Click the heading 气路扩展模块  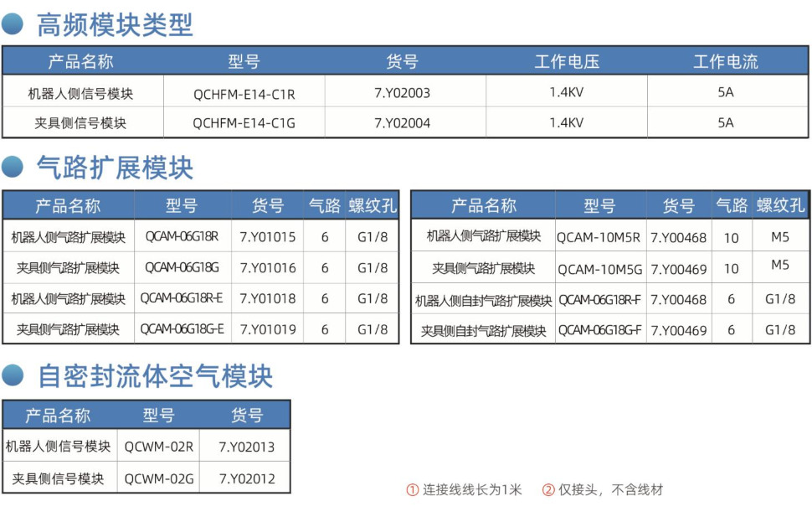click(x=115, y=168)
